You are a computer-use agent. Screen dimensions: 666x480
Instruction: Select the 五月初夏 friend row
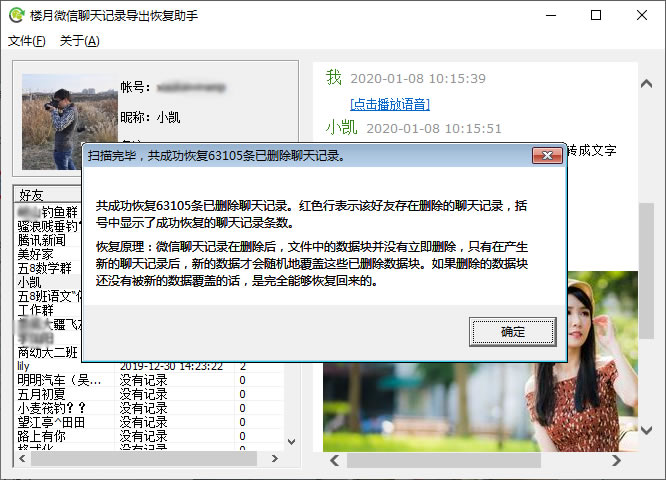pyautogui.click(x=150, y=394)
